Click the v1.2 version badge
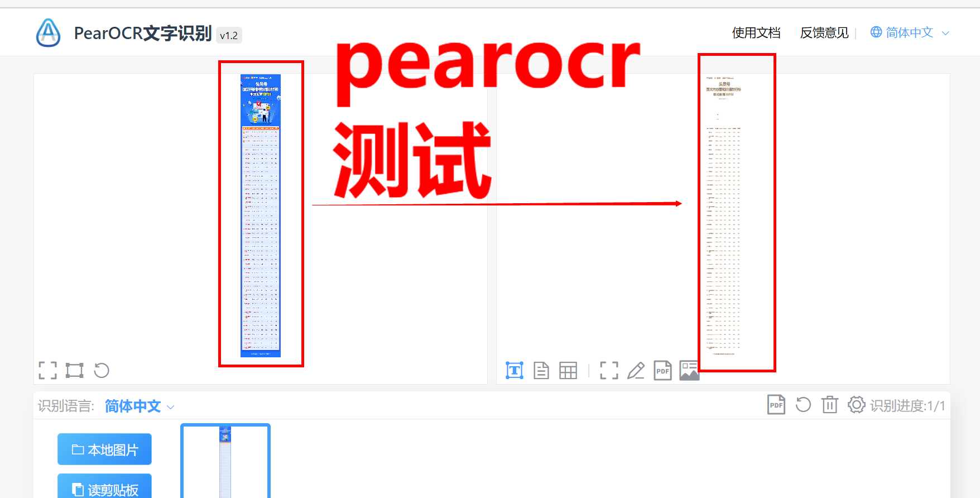980x498 pixels. pyautogui.click(x=229, y=35)
